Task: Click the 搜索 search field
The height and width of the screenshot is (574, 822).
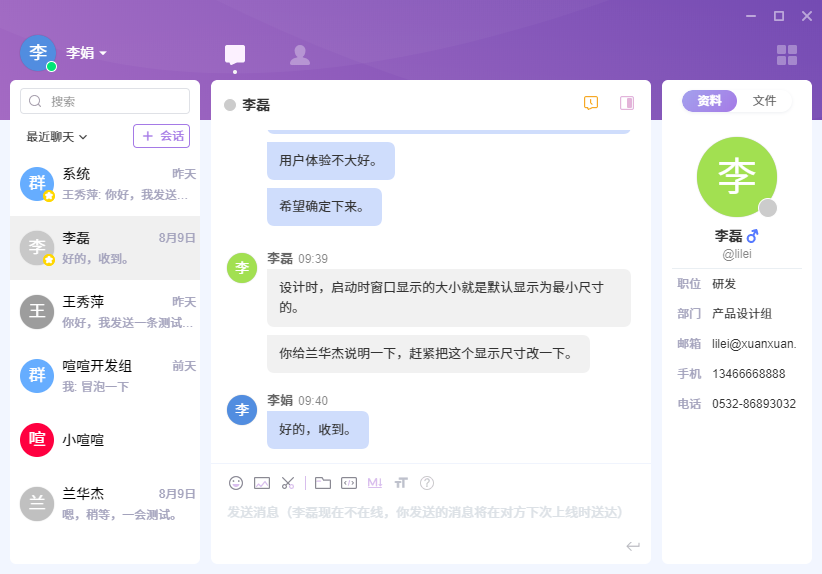Action: (105, 101)
